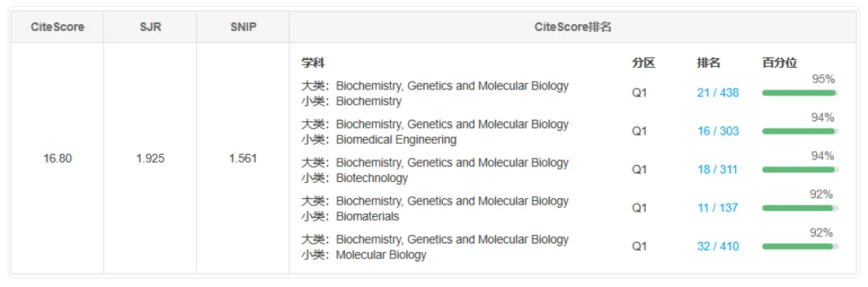Click the 分区 subheading label
The image size is (868, 287).
pyautogui.click(x=643, y=62)
